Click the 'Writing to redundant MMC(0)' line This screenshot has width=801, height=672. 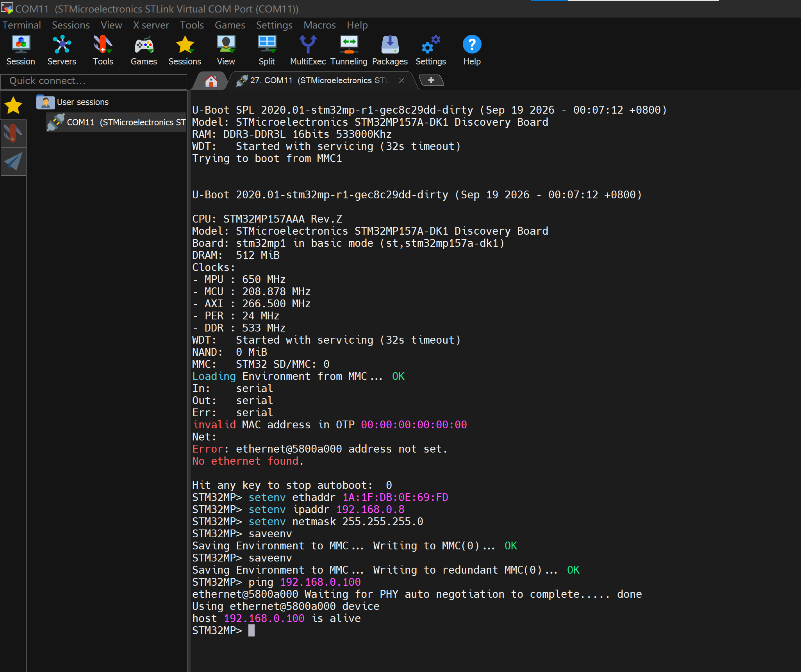tap(386, 570)
